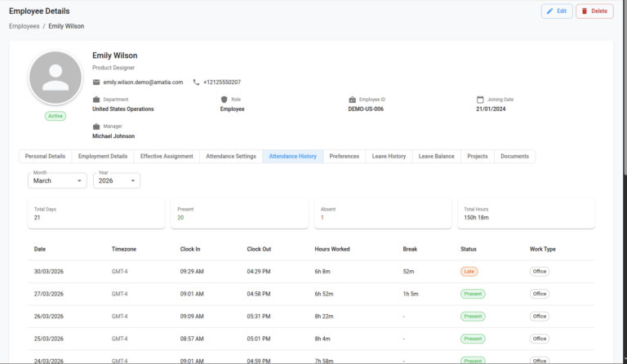This screenshot has height=364, width=627.
Task: Select the Attendance Settings tab
Action: (231, 156)
